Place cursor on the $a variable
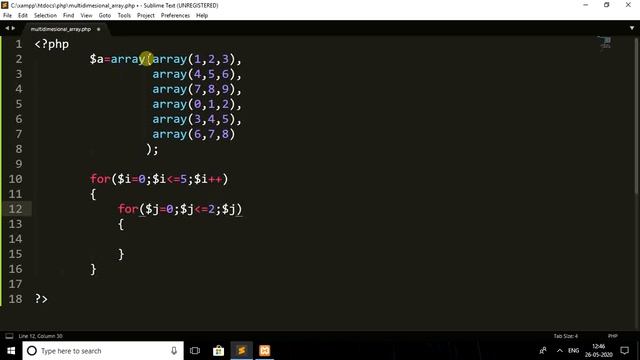Image resolution: width=640 pixels, height=360 pixels. pos(97,59)
